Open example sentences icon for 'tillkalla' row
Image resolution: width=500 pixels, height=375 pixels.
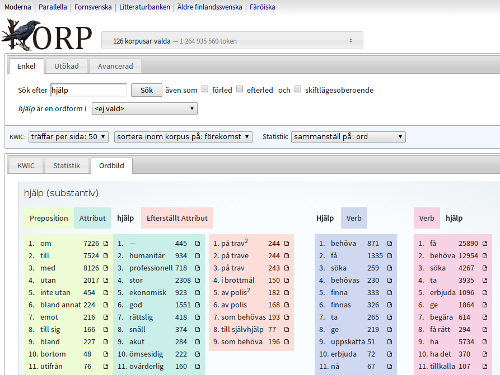click(485, 366)
